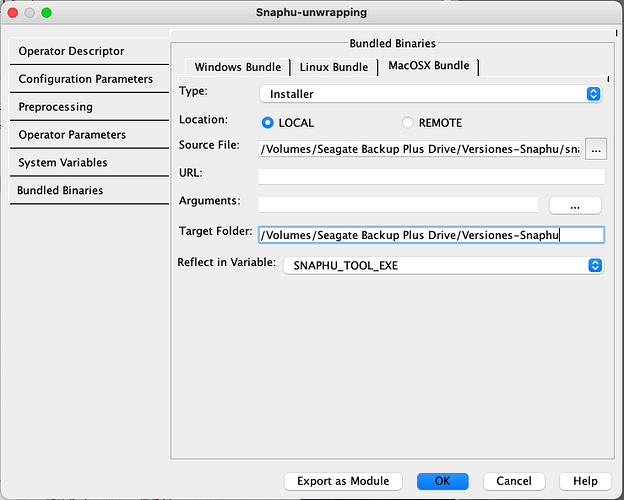This screenshot has height=500, width=624.
Task: Choose the REMOTE location radio button
Action: pos(408,123)
